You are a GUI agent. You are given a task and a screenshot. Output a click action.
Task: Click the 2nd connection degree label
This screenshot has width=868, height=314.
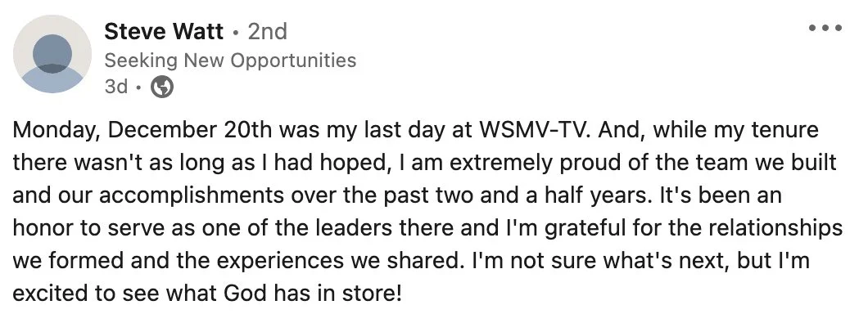[x=268, y=32]
